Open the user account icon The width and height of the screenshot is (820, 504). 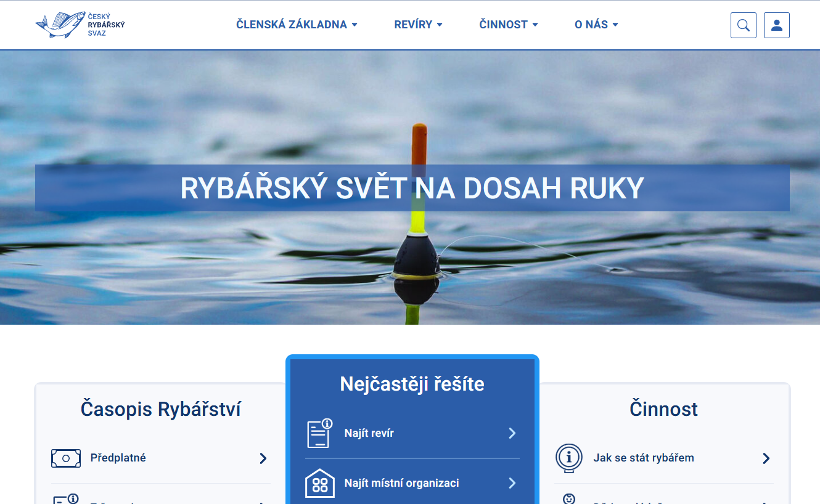coord(776,25)
